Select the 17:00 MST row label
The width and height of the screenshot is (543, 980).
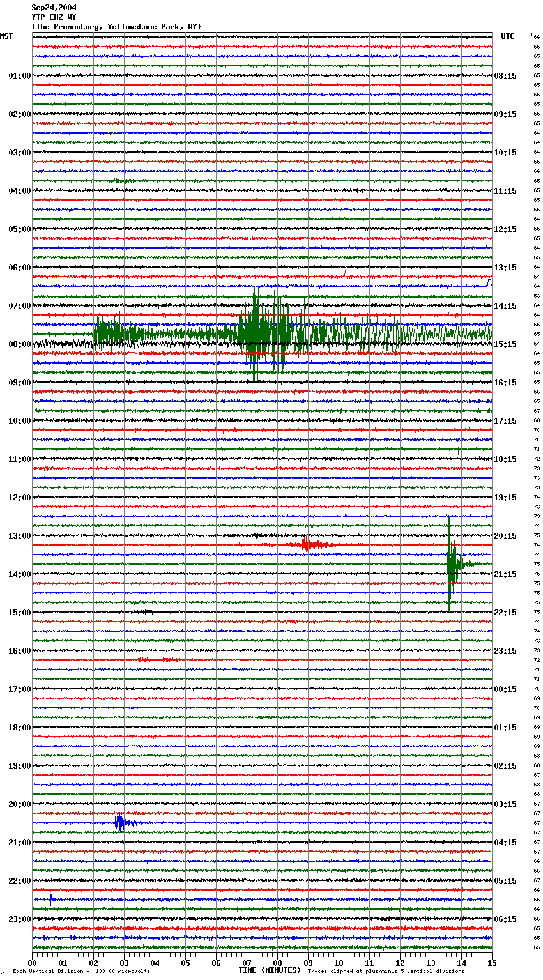[x=20, y=689]
